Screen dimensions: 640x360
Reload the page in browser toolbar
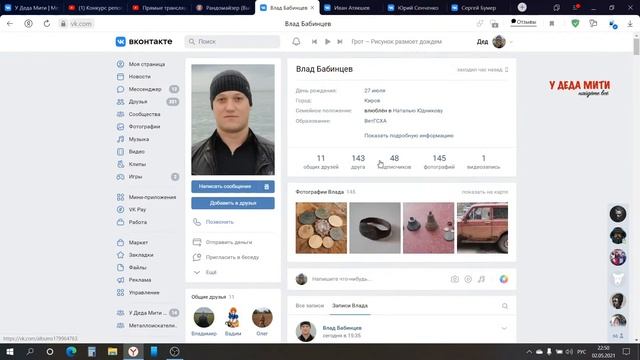(47, 24)
